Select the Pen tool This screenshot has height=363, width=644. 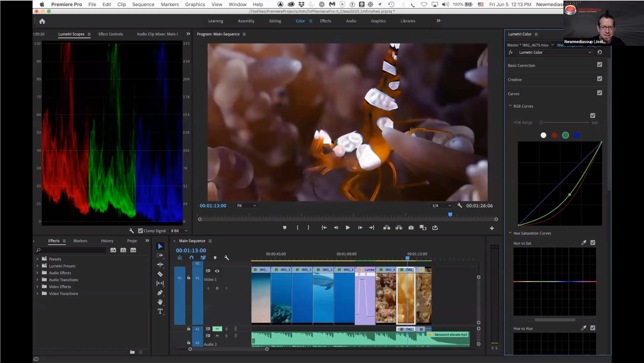pos(160,293)
